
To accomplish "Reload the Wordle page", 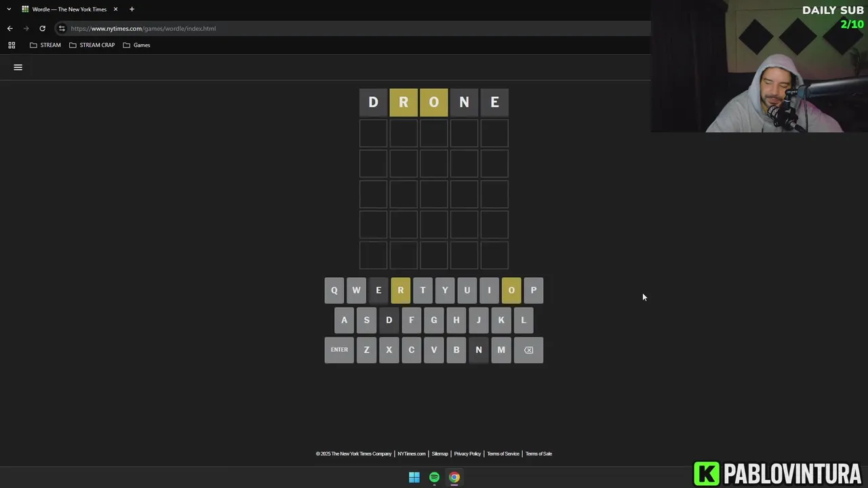I will (42, 28).
